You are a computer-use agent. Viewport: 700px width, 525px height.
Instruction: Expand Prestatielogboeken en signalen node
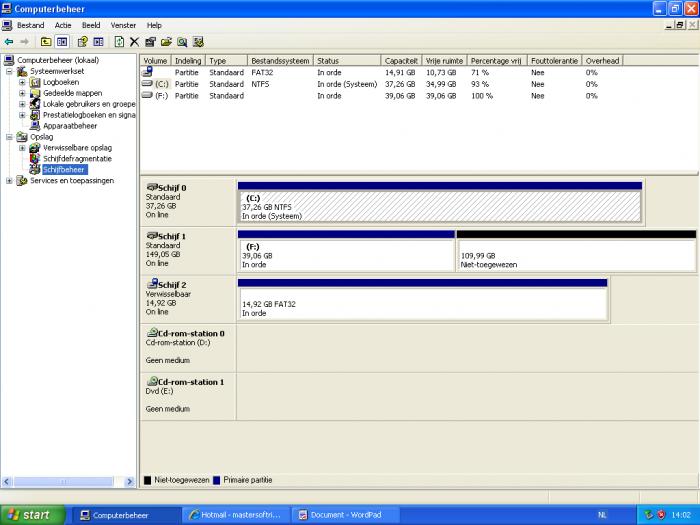pos(22,115)
